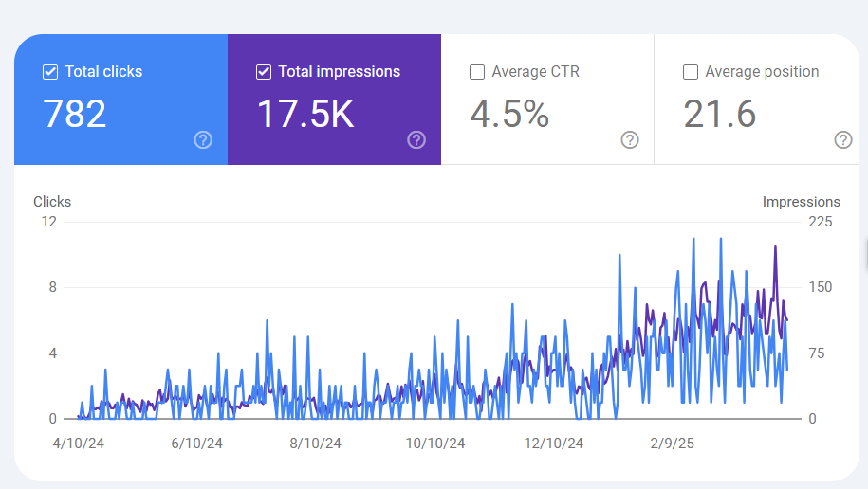Select the 17.5K impressions value

305,115
